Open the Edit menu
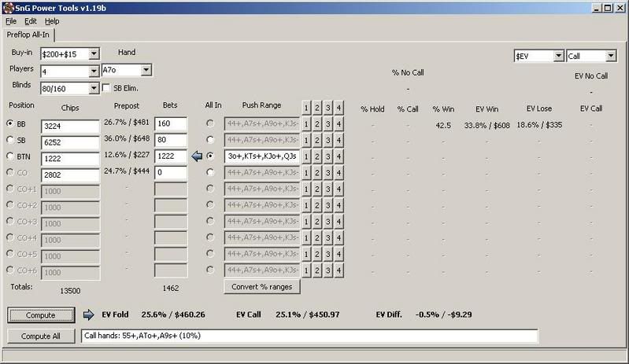 31,21
